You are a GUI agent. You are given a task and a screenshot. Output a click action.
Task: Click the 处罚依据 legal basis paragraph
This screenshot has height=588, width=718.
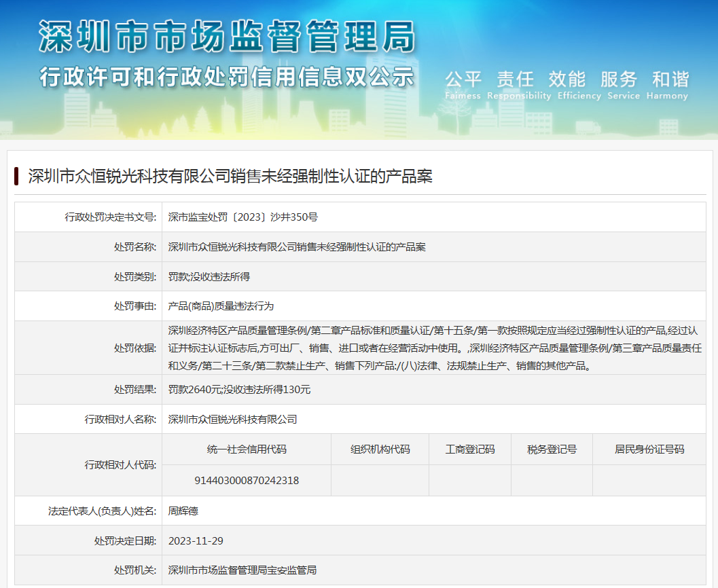pyautogui.click(x=434, y=348)
